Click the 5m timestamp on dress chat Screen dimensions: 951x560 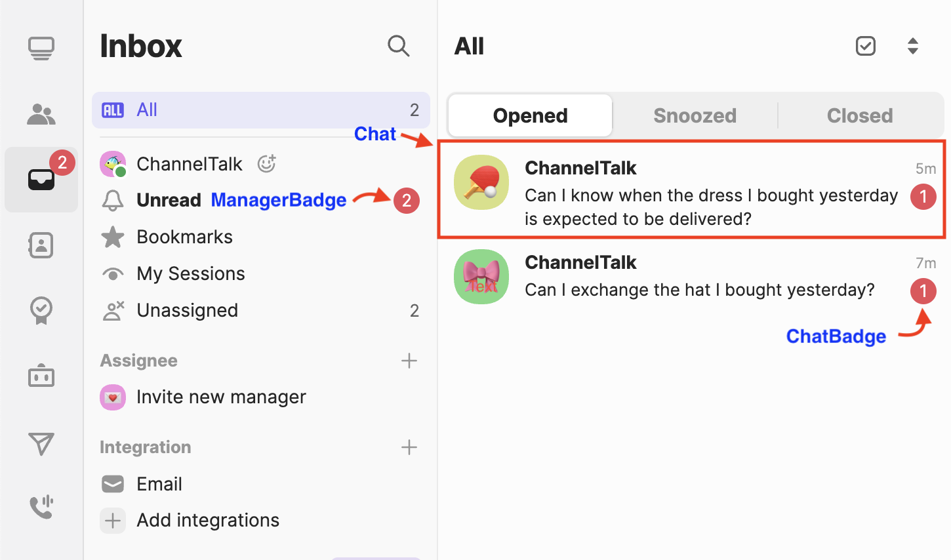[x=925, y=169]
